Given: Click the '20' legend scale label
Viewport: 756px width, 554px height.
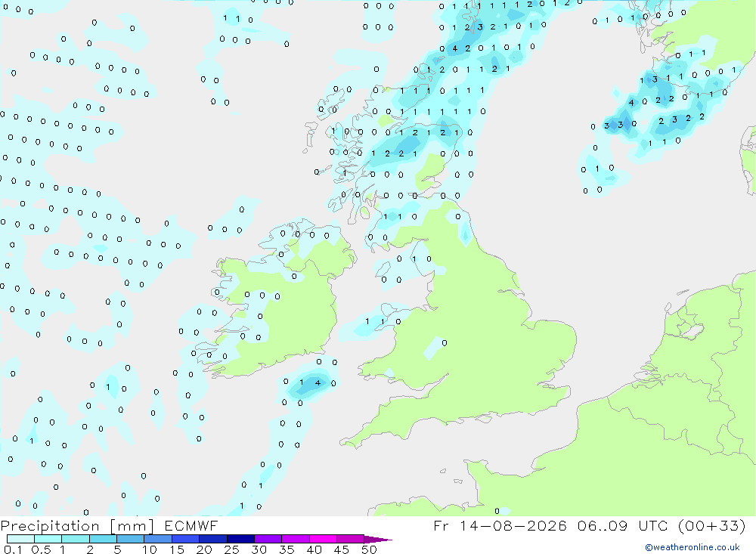Looking at the screenshot, I should coord(204,549).
